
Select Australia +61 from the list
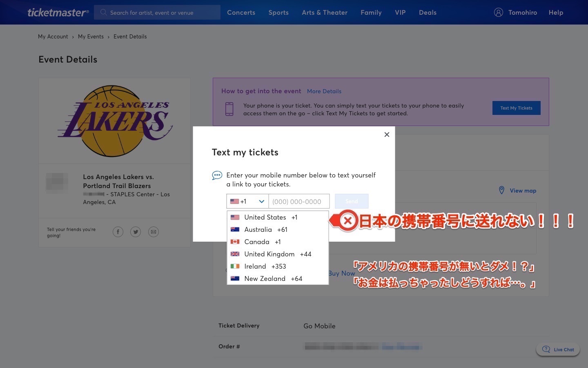278,229
